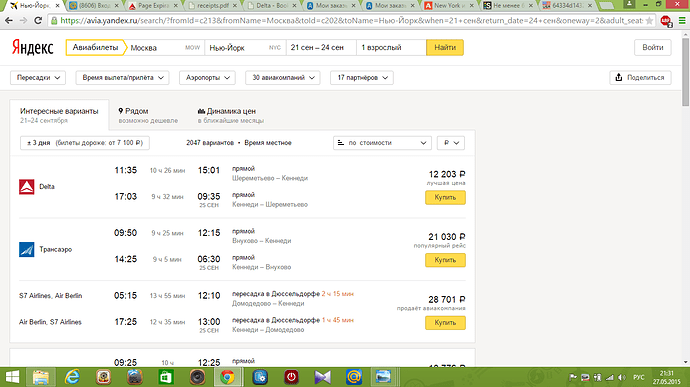Open the по стоимости sort dropdown
Image resolution: width=690 pixels, height=387 pixels.
(x=382, y=143)
